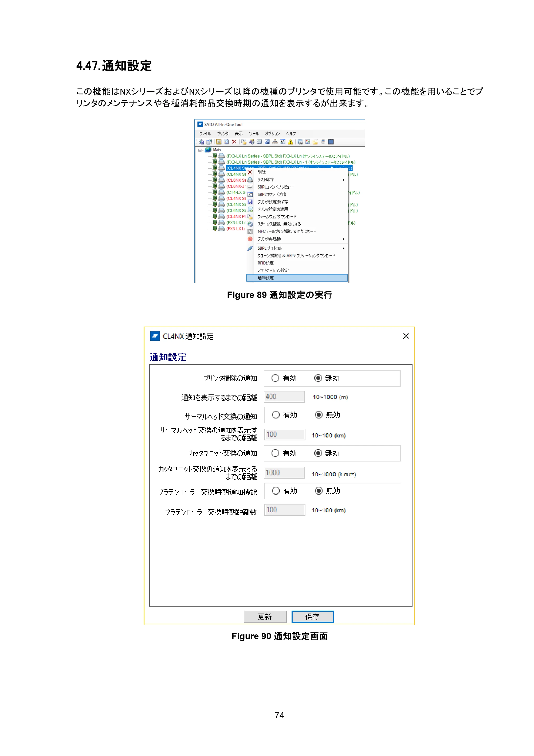Choose ファームウェアダウンロード context menu entry
The image size is (534, 756).
297,217
